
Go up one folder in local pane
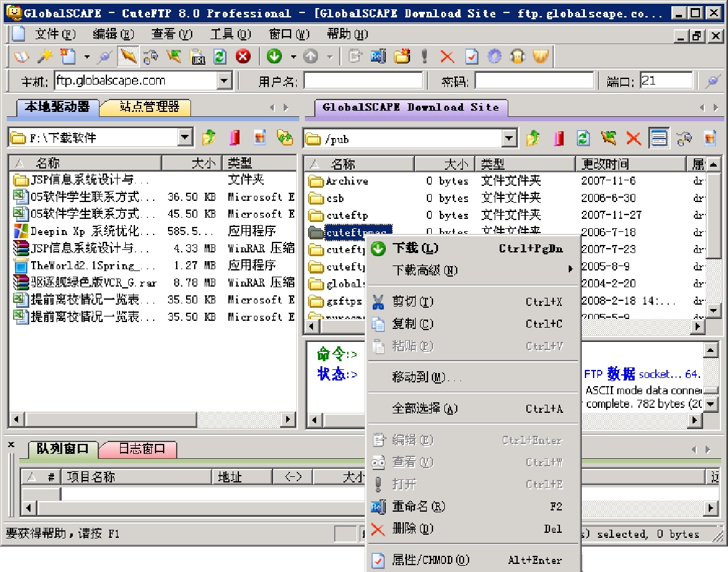tap(209, 137)
